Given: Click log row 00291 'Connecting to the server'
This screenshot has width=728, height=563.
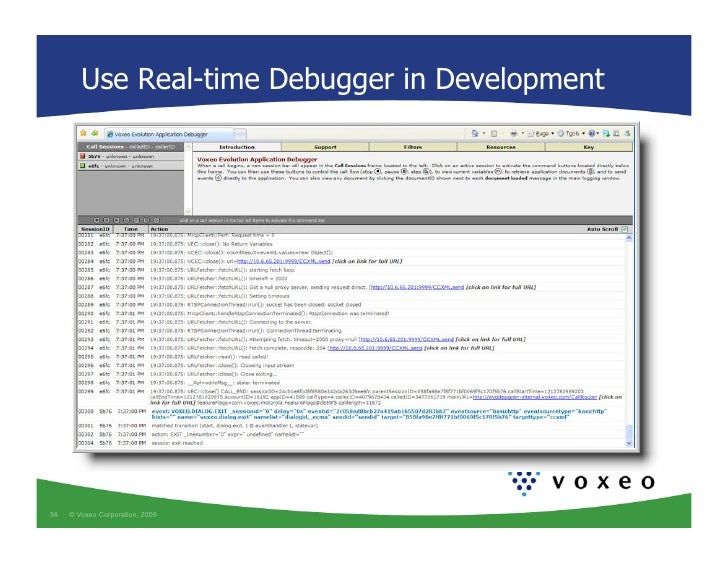Looking at the screenshot, I should tap(351, 322).
